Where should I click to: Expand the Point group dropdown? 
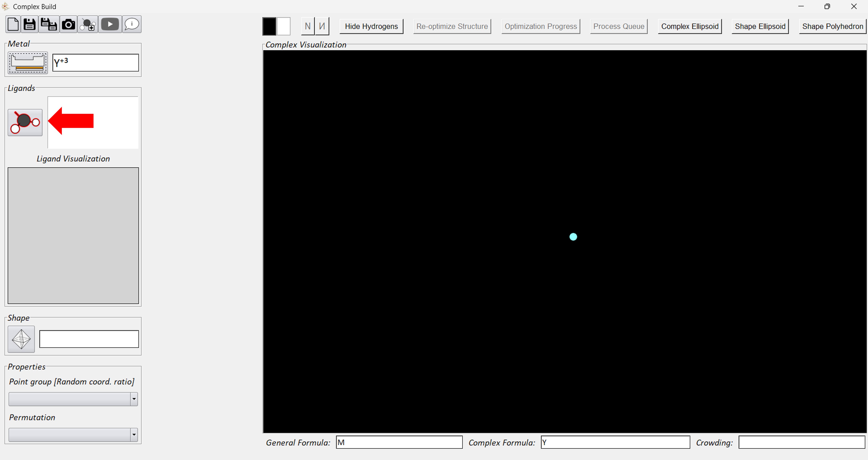[x=134, y=399]
